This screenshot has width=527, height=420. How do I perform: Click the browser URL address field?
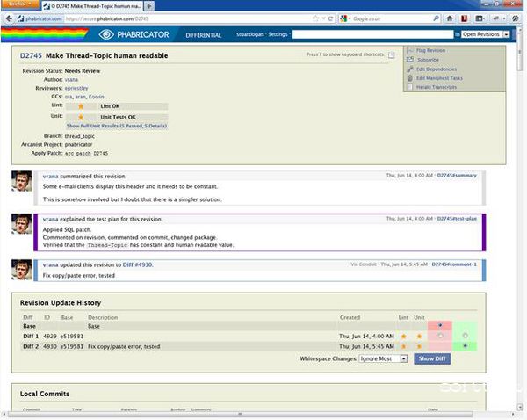188,18
